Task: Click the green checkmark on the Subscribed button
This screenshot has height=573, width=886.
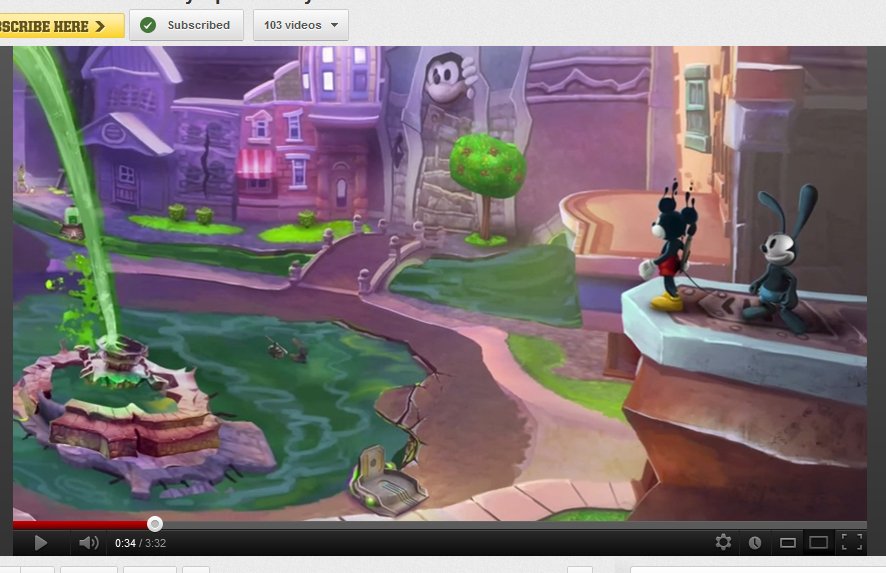Action: pyautogui.click(x=148, y=25)
